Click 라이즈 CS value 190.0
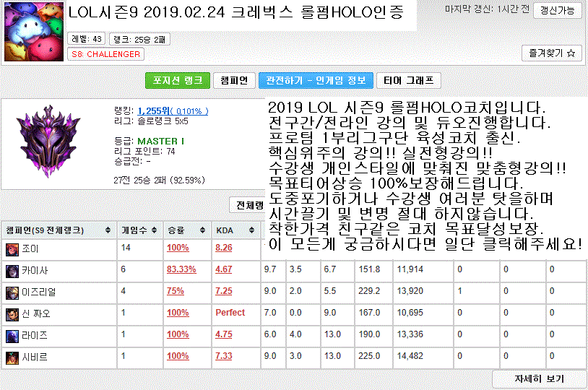 click(369, 335)
